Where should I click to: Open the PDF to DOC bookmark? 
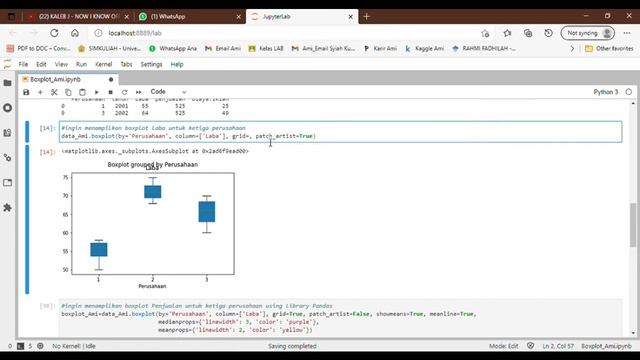pyautogui.click(x=39, y=48)
